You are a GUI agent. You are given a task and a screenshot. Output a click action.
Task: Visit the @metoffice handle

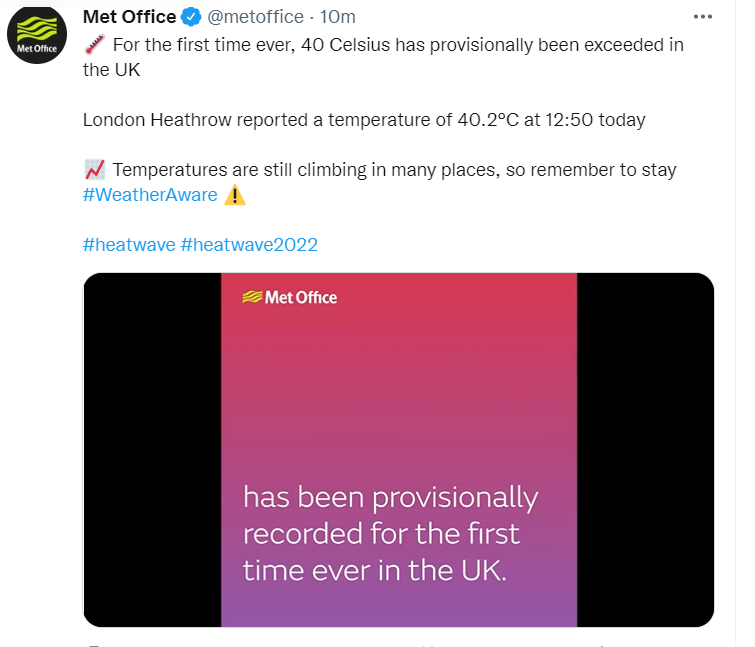point(255,17)
